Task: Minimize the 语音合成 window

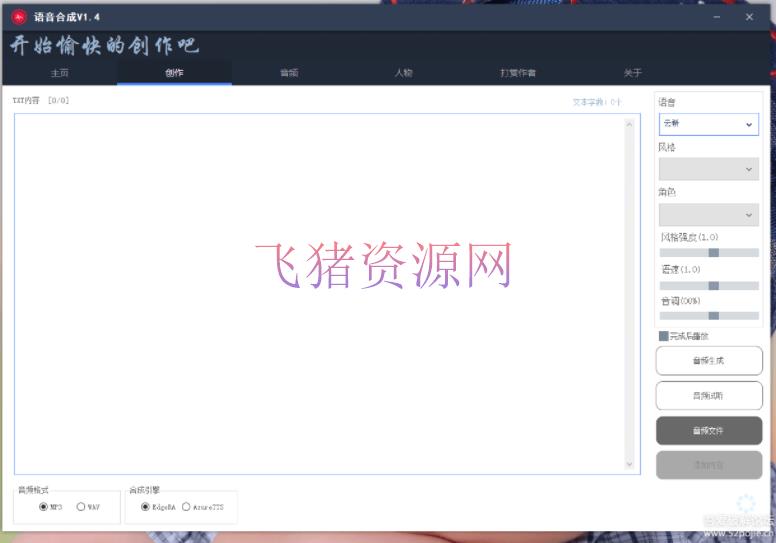Action: [x=717, y=17]
